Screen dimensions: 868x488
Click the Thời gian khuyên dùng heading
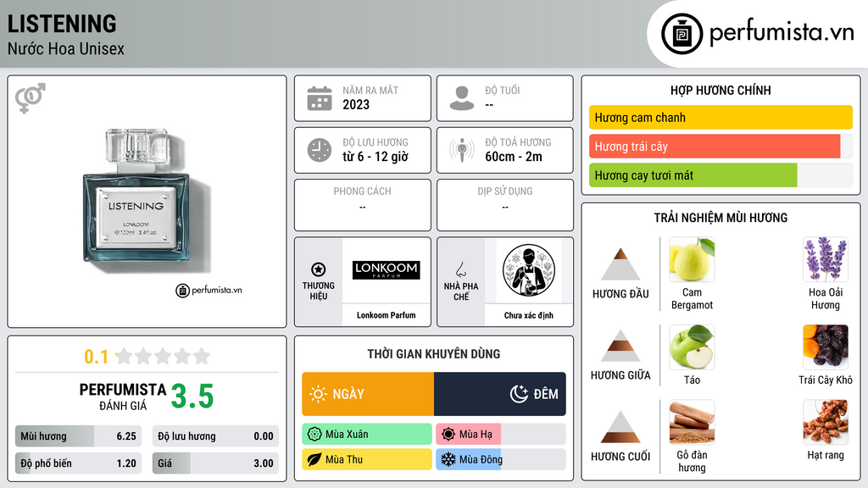pos(434,353)
